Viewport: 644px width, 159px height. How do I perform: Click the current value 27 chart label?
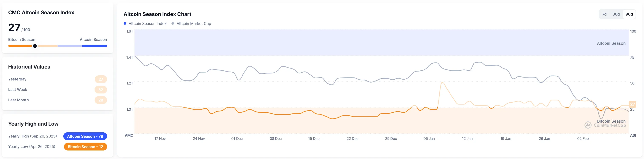click(632, 104)
